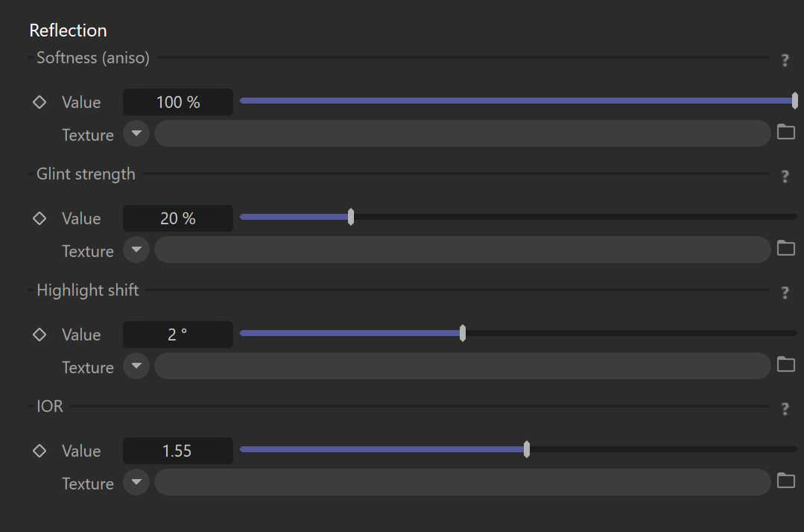Toggle keyframe diamond for Glint strength value
The height and width of the screenshot is (532, 804).
(39, 218)
